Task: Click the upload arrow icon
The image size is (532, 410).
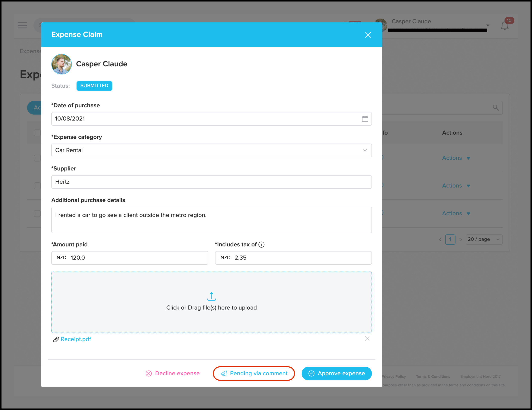Action: 211,296
